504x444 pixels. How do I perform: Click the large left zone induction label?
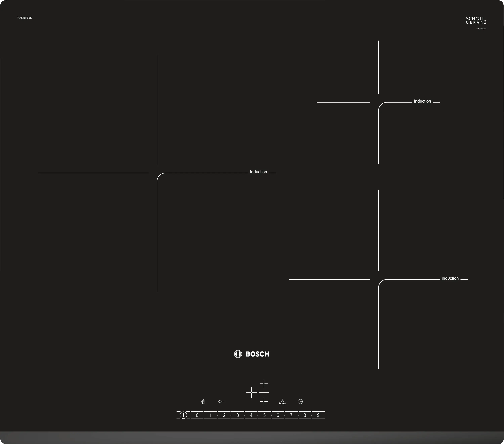258,172
